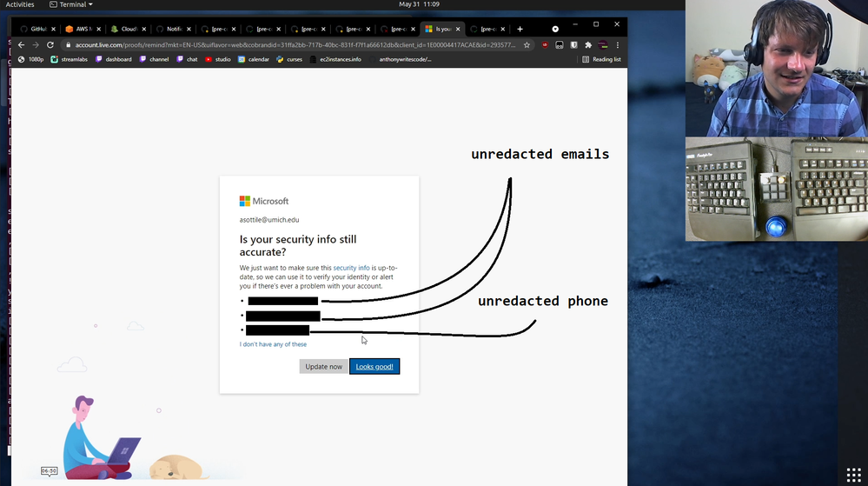The height and width of the screenshot is (486, 868).
Task: Open the YouTube studio bookmark
Action: tap(218, 59)
